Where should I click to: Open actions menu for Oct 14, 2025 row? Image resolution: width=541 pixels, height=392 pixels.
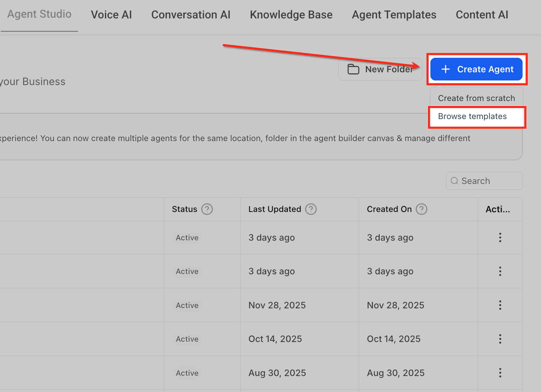(x=500, y=339)
